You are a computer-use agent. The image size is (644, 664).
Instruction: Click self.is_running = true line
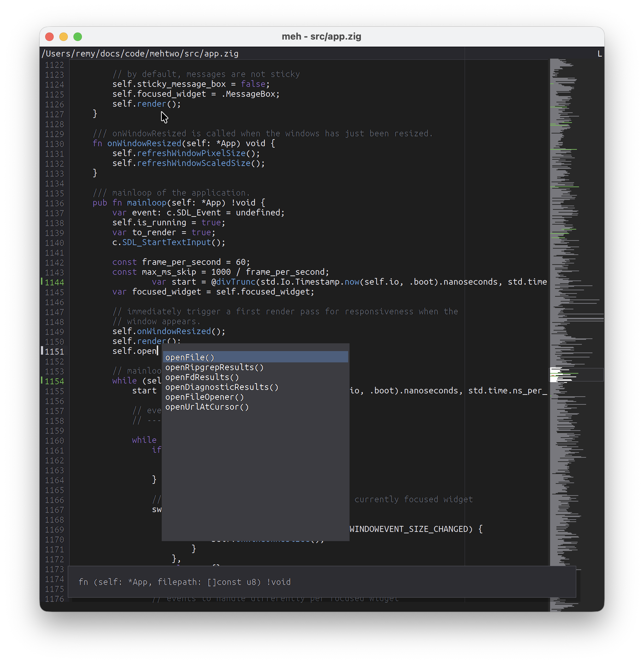pos(169,223)
